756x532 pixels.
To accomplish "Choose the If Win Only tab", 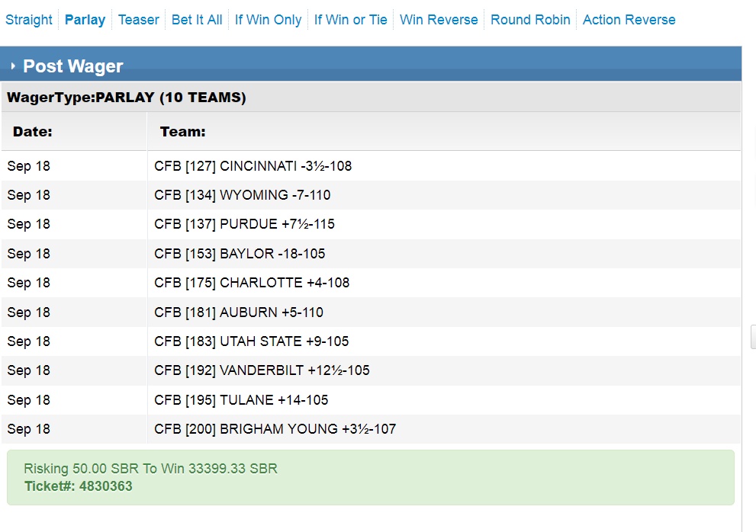I will pyautogui.click(x=268, y=20).
